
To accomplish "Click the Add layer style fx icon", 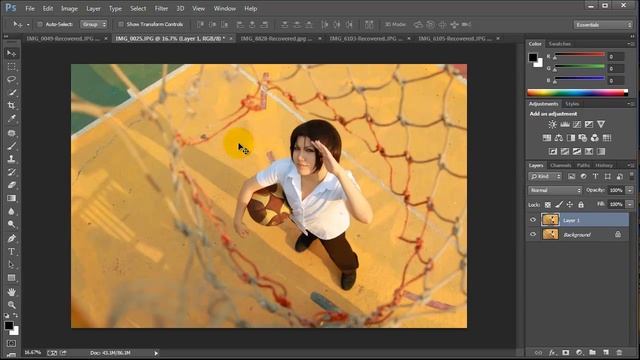I will click(552, 352).
